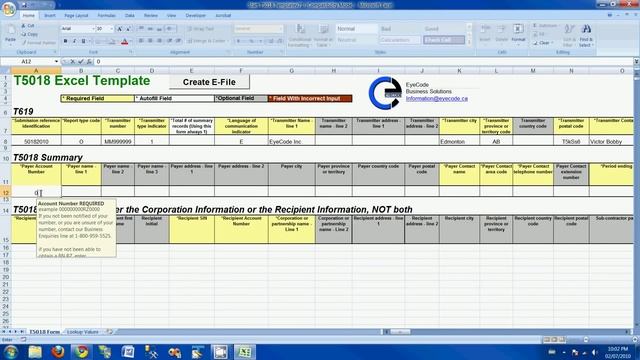
Task: Click the horizontal scrollbar thumb
Action: tap(400, 332)
